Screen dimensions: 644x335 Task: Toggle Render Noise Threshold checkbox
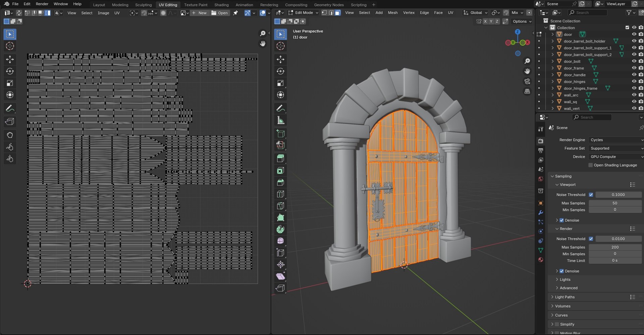[591, 239]
